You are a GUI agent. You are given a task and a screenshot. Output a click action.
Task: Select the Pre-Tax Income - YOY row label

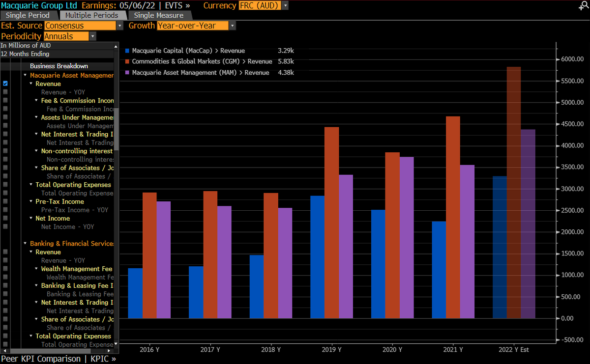(75, 210)
